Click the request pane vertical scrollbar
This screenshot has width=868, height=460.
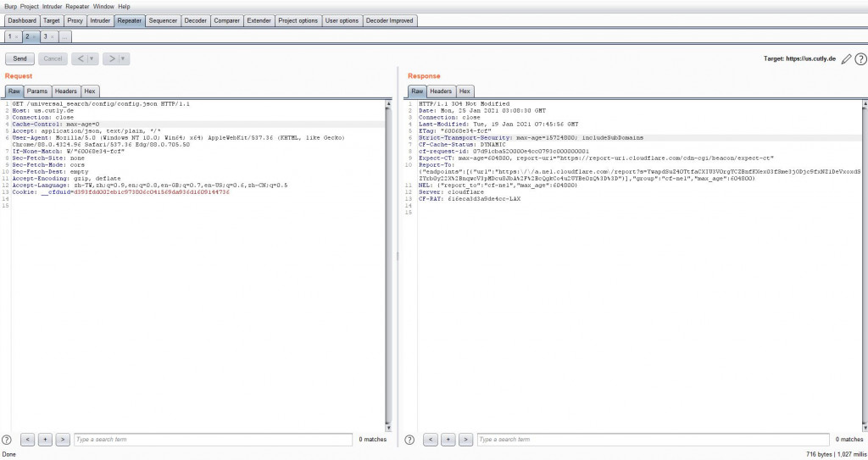pos(388,266)
